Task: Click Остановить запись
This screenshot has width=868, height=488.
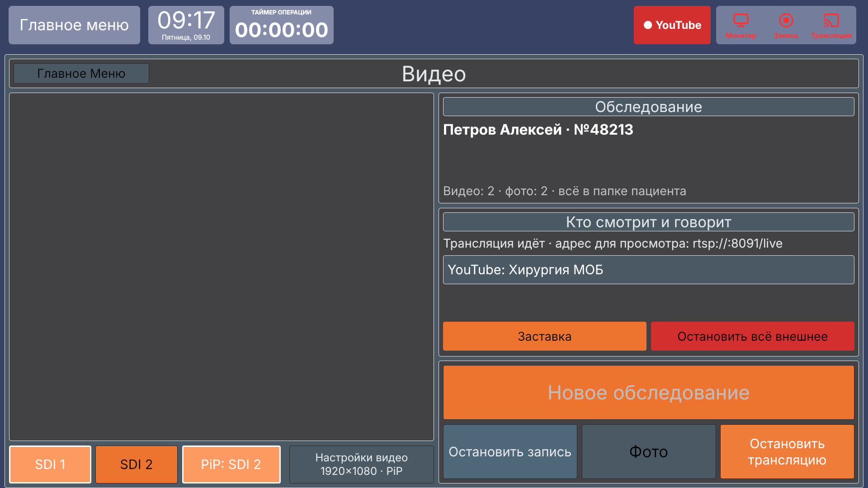Action: point(510,451)
